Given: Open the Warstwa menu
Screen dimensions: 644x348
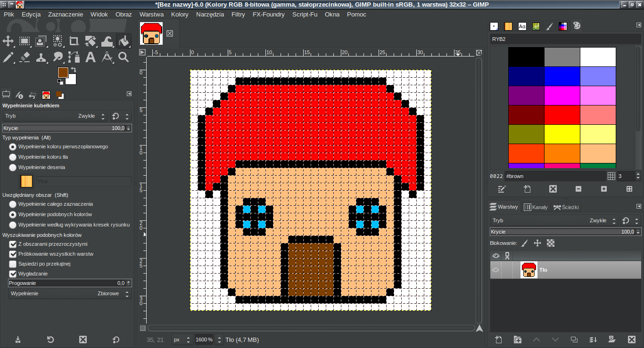Looking at the screenshot, I should (151, 14).
